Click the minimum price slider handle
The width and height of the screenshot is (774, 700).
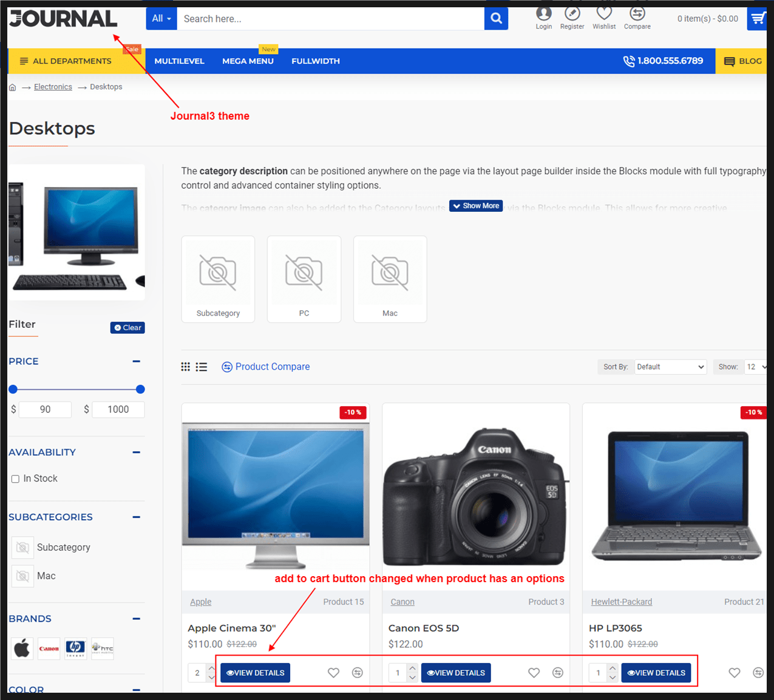13,389
